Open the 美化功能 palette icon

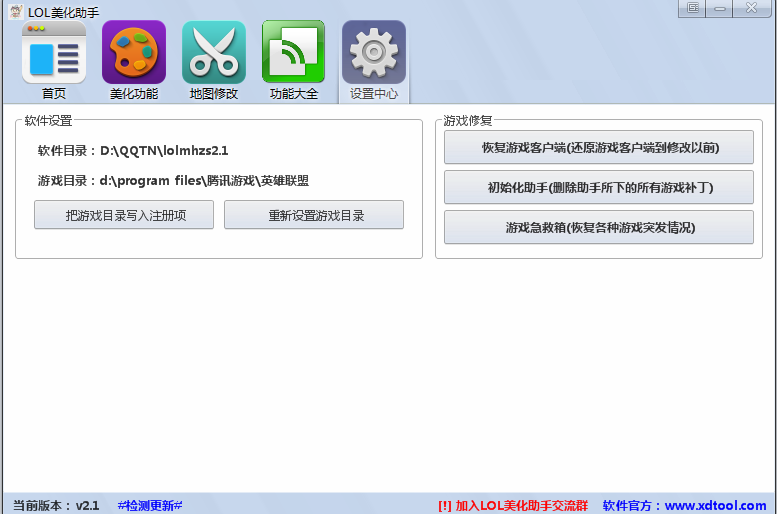pyautogui.click(x=134, y=53)
